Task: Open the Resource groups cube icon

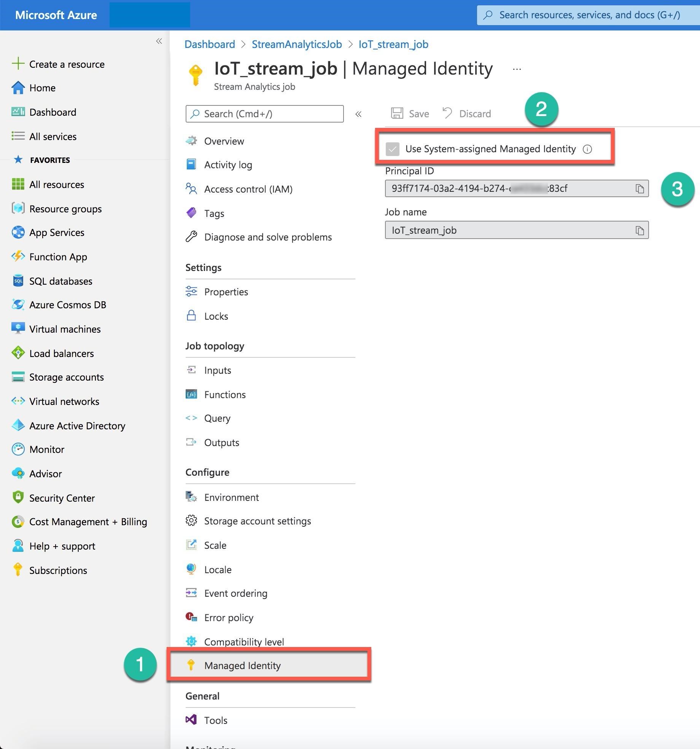Action: 18,209
